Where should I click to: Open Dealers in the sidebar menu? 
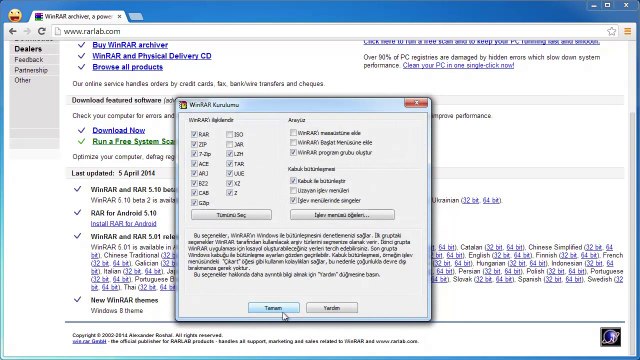pos(28,49)
